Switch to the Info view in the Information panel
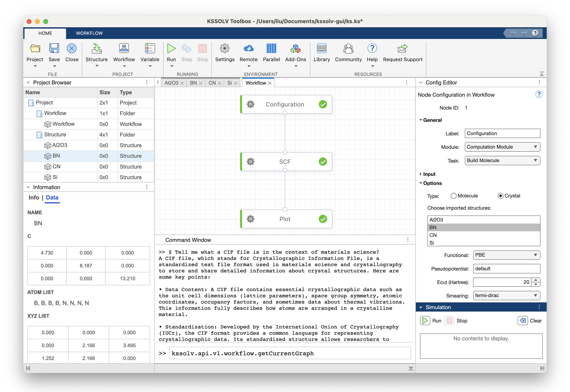The height and width of the screenshot is (392, 570). coord(34,197)
